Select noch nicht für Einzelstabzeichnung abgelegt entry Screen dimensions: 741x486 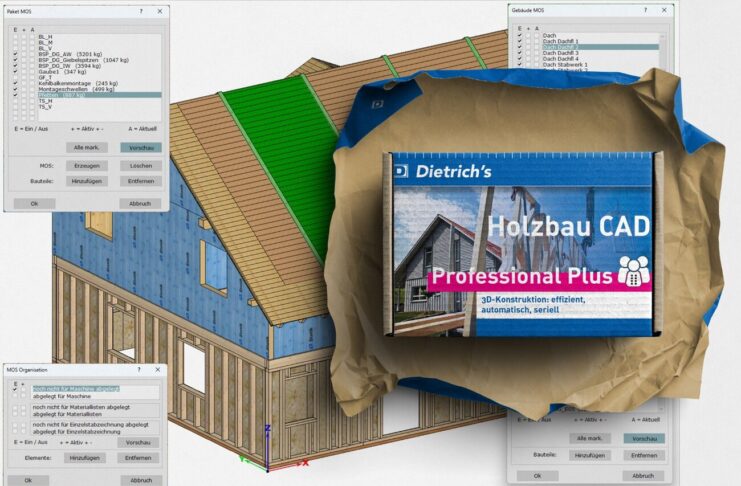(x=91, y=425)
